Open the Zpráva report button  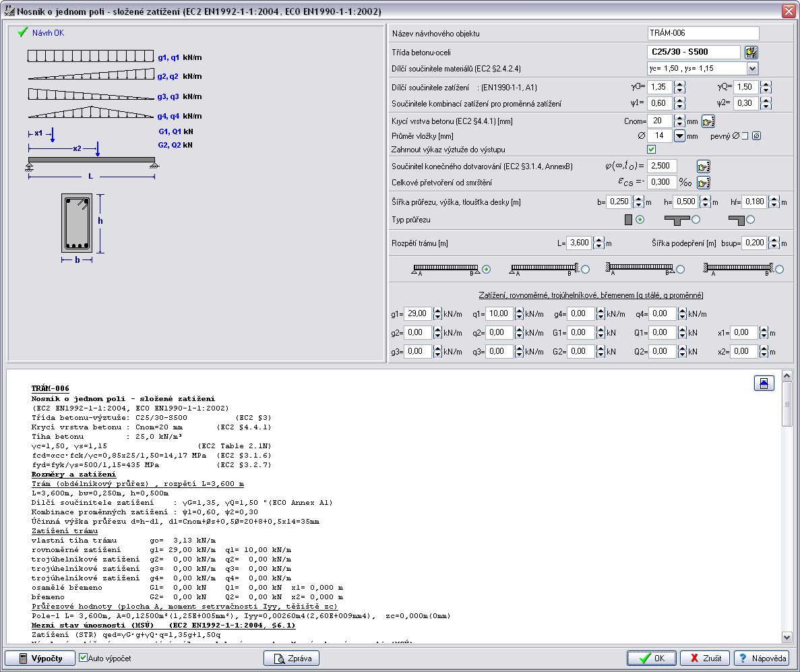tap(291, 659)
